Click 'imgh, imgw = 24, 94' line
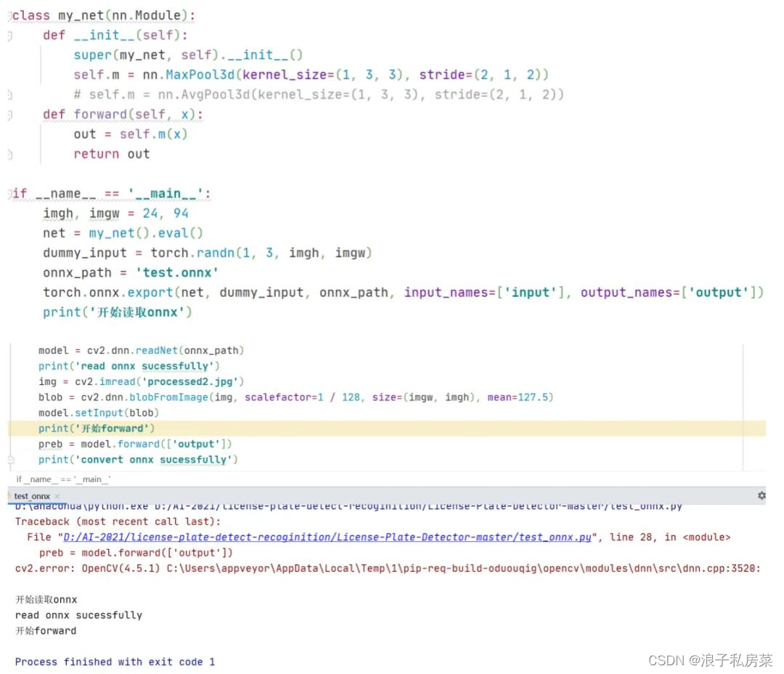This screenshot has height=674, width=784. tap(115, 214)
